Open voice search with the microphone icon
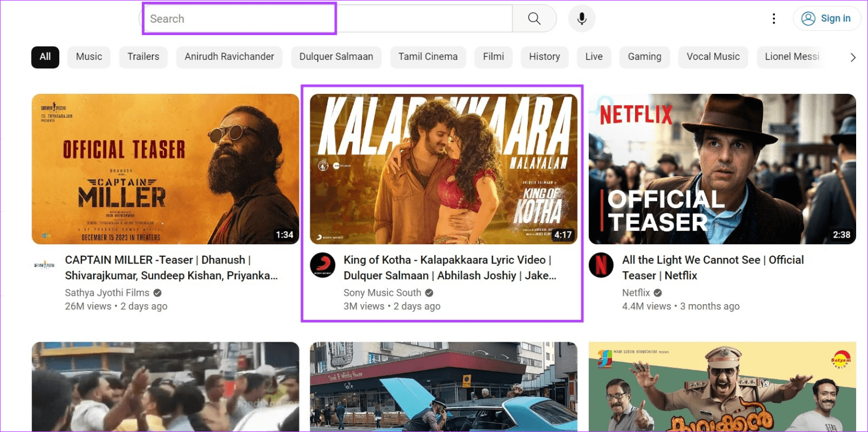868x432 pixels. (581, 18)
